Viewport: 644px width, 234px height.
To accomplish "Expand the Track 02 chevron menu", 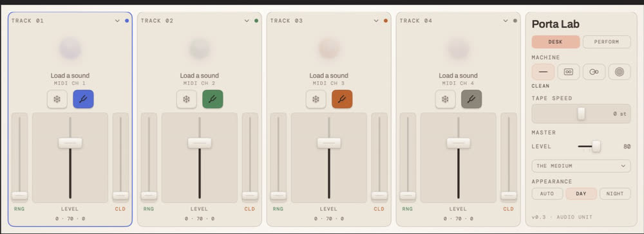I will (247, 21).
